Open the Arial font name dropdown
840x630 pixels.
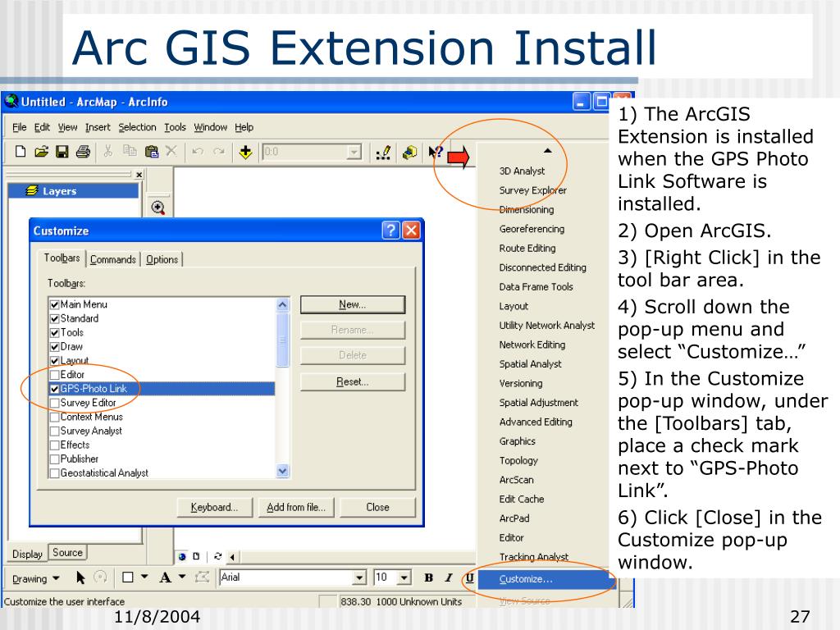(x=359, y=577)
